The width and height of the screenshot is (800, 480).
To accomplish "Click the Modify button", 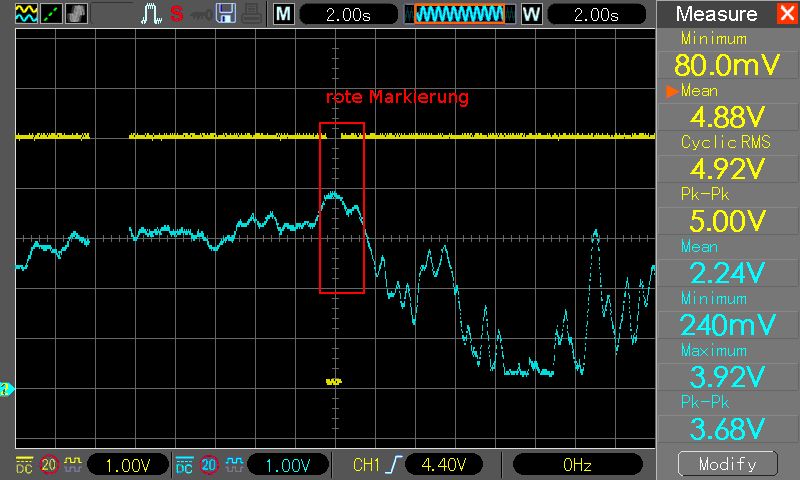I will pos(728,464).
